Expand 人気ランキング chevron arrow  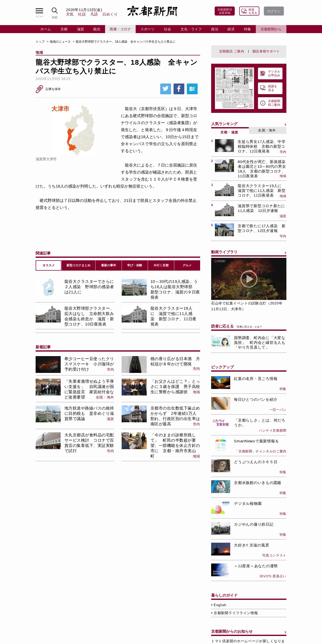285,125
